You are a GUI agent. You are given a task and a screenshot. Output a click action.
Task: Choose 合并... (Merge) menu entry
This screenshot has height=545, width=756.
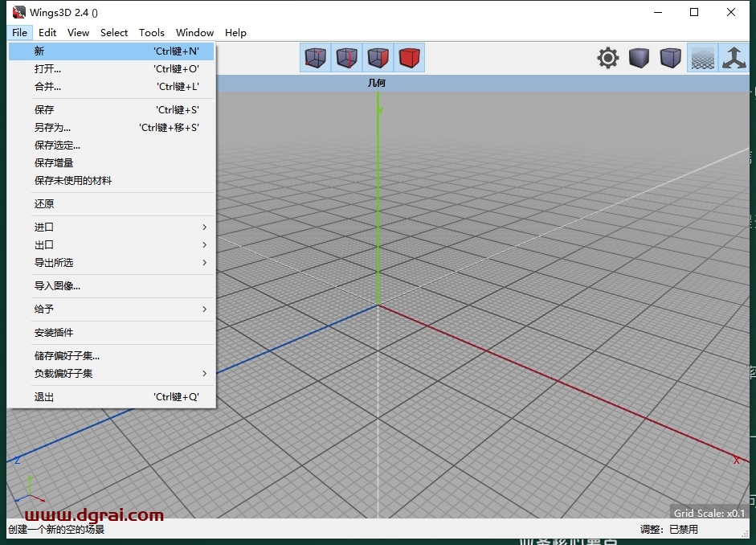click(112, 87)
